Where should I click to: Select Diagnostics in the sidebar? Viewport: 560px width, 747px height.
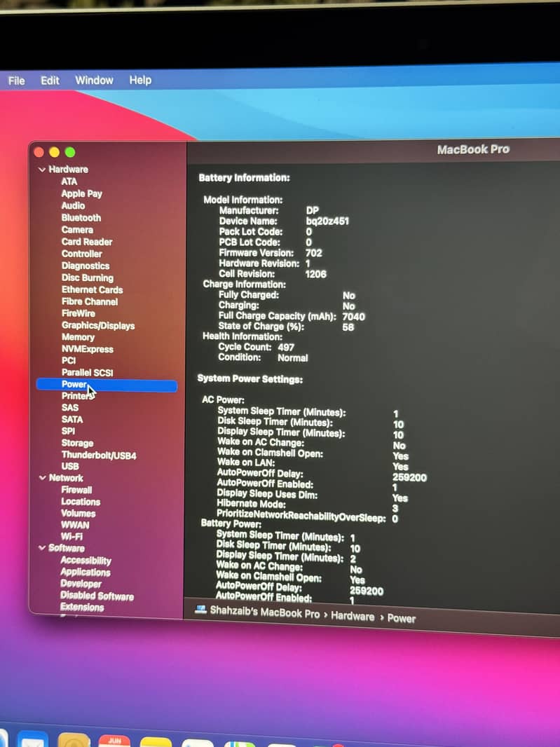[x=86, y=266]
